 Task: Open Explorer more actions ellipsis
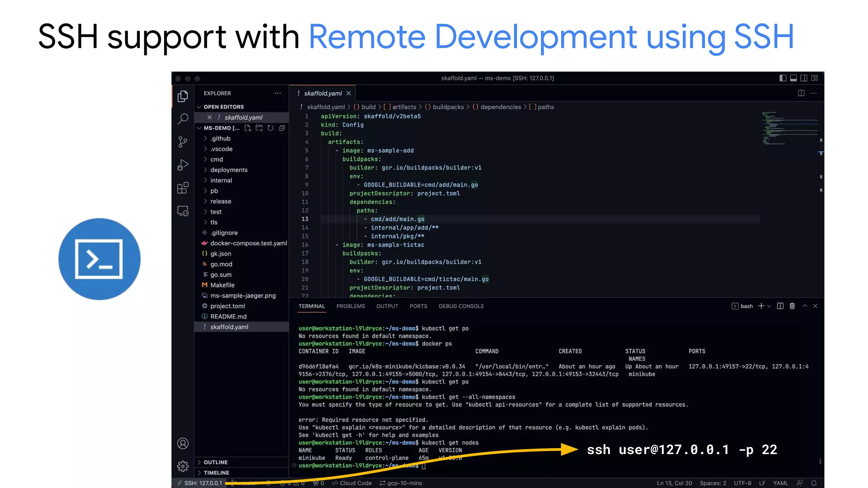[x=278, y=93]
